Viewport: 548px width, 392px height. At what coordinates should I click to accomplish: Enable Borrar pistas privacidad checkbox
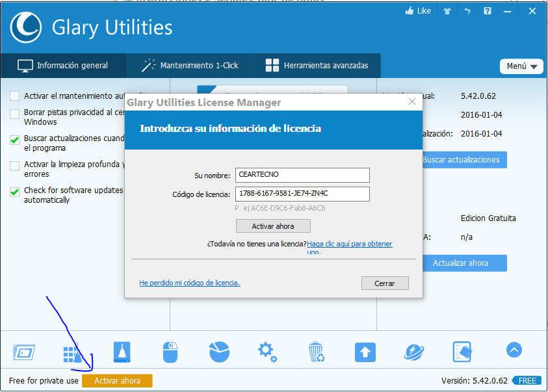(x=15, y=114)
